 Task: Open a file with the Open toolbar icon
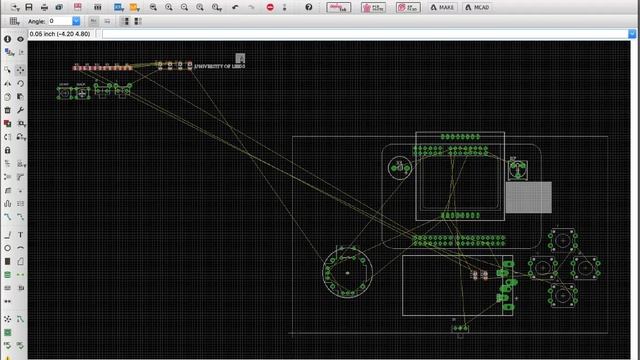(x=15, y=7)
